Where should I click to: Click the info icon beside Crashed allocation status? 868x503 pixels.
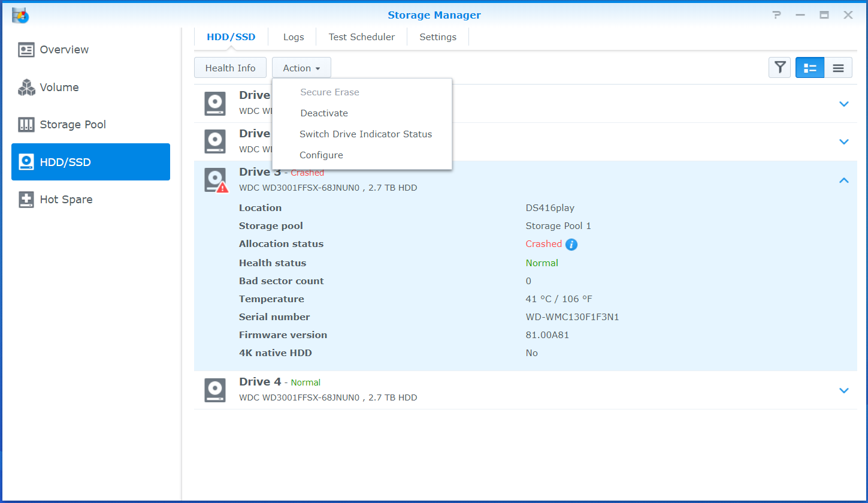point(571,244)
